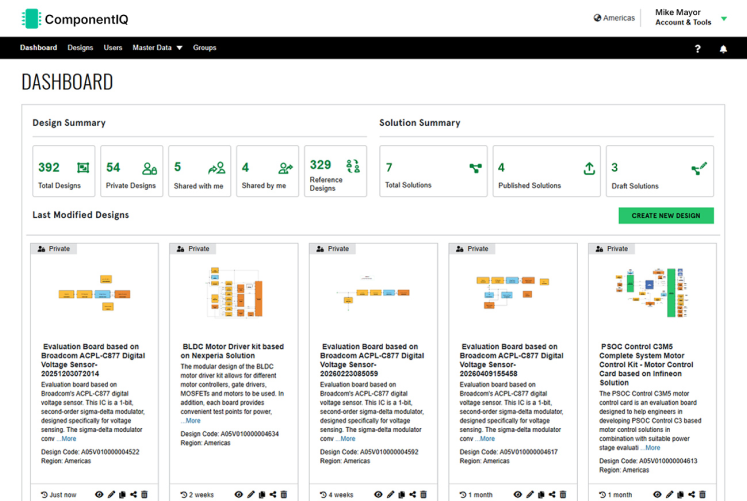Copy the design modified Just now
The width and height of the screenshot is (747, 501).
pyautogui.click(x=122, y=494)
